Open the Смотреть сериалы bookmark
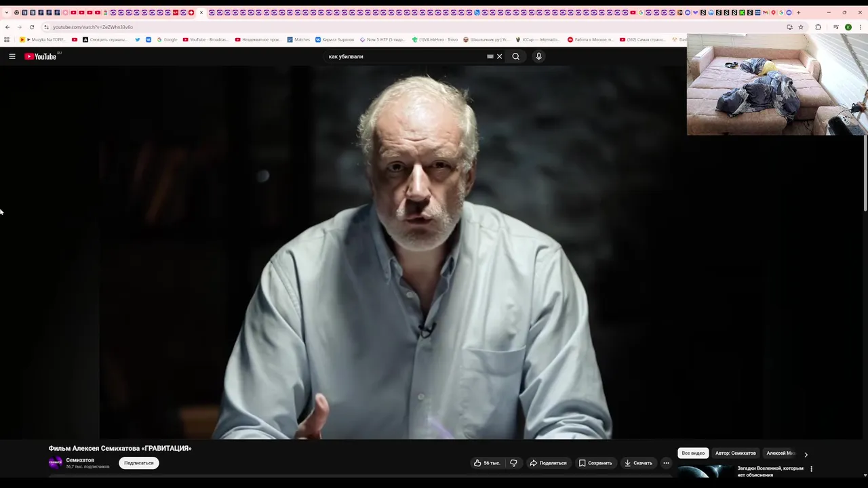 104,39
